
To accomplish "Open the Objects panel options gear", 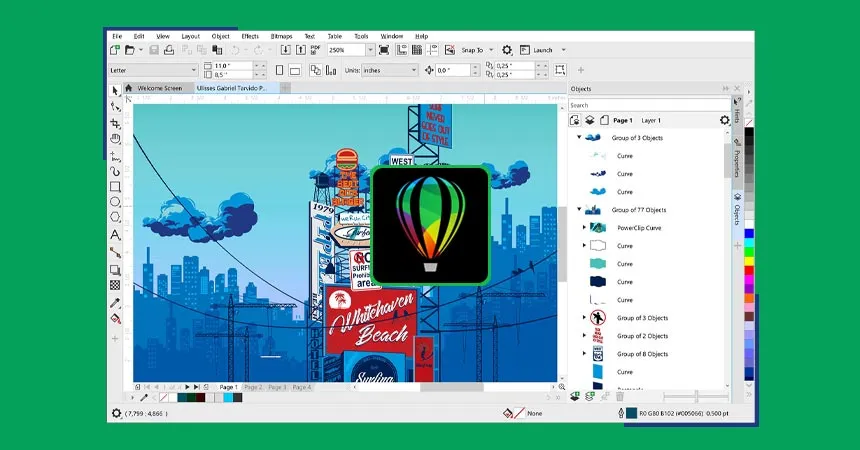I will coord(725,120).
